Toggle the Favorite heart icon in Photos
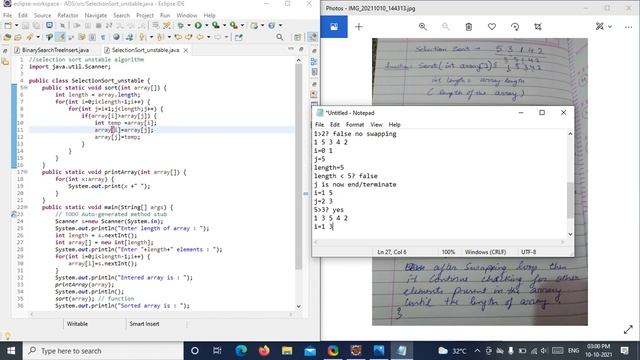This screenshot has height=360, width=640. tap(492, 27)
